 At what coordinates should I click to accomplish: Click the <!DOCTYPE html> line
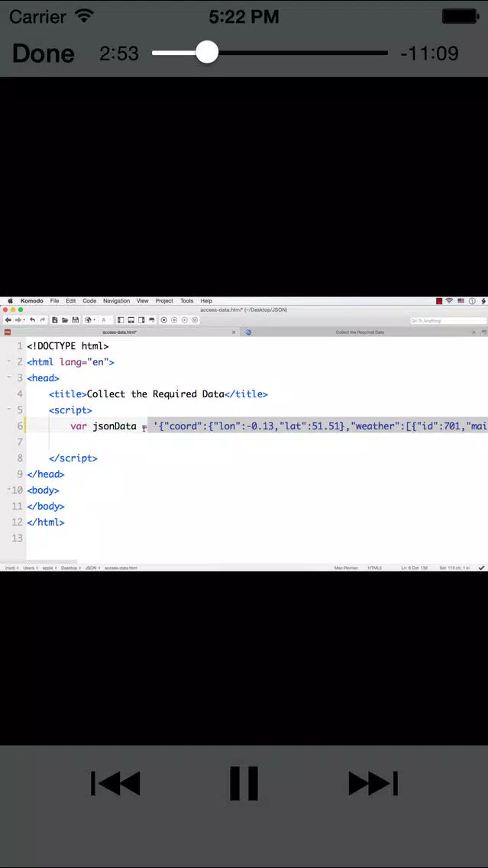[x=67, y=346]
